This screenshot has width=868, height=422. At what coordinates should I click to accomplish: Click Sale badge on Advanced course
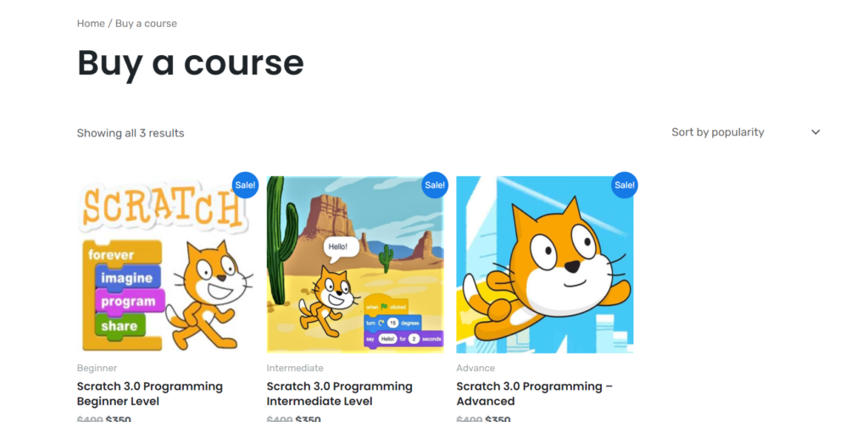click(x=625, y=185)
